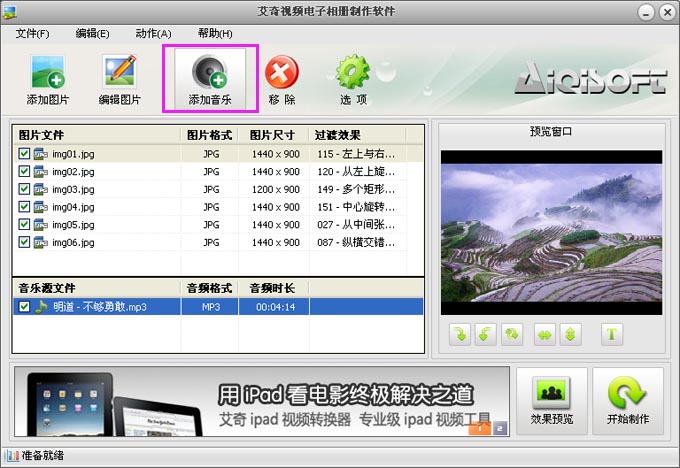Switch to banner page 2
The width and height of the screenshot is (680, 468).
click(500, 429)
